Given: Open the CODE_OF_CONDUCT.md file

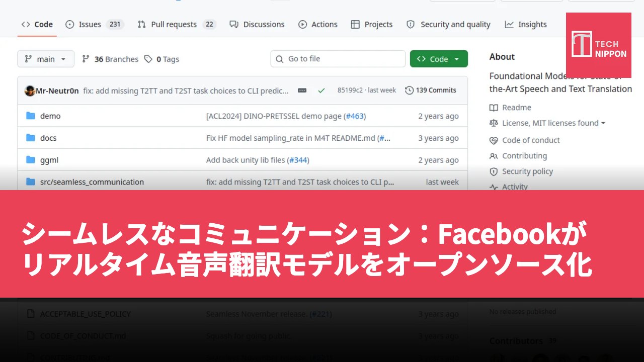Looking at the screenshot, I should (x=83, y=336).
